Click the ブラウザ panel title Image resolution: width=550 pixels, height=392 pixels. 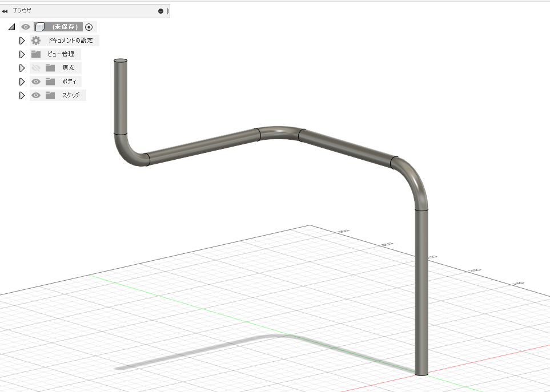22,11
